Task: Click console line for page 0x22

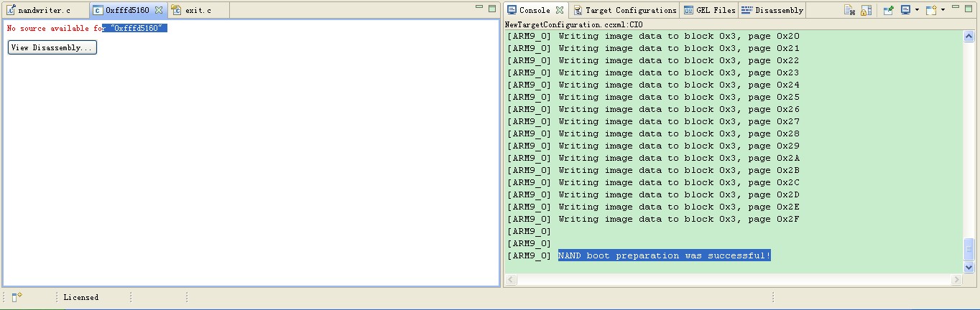Action: pos(653,60)
